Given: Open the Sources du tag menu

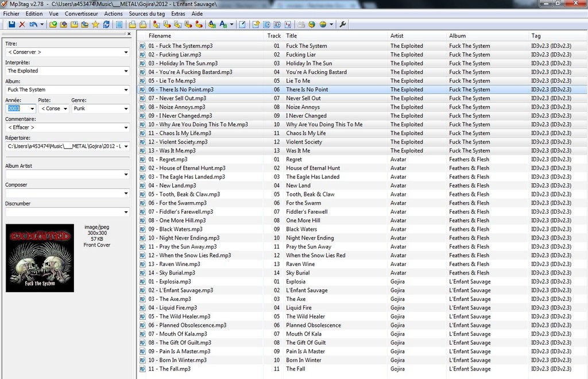Looking at the screenshot, I should point(147,14).
